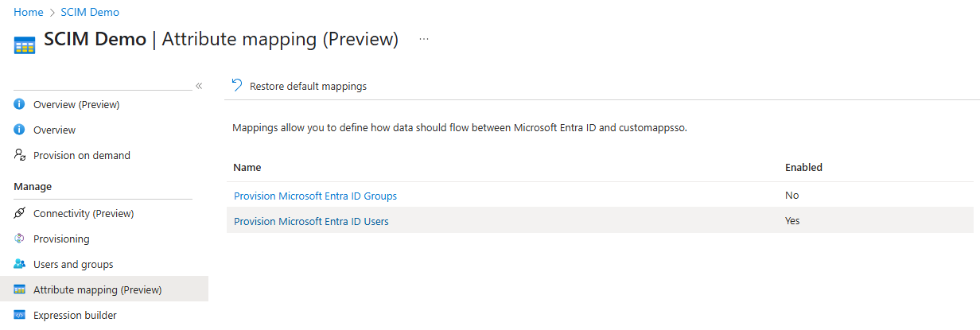
Task: Click the Provisioning sync icon
Action: click(20, 239)
